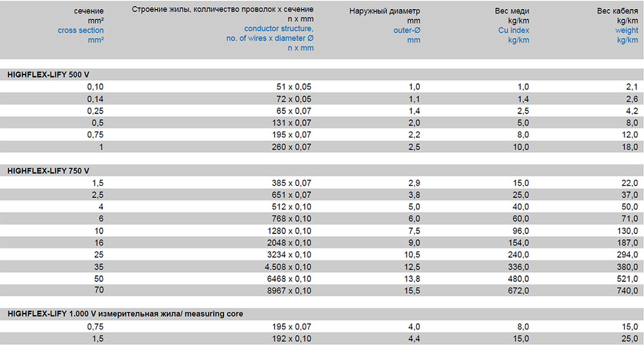Click cross section value '0,25'
Screen dimensions: 644x345
point(95,111)
